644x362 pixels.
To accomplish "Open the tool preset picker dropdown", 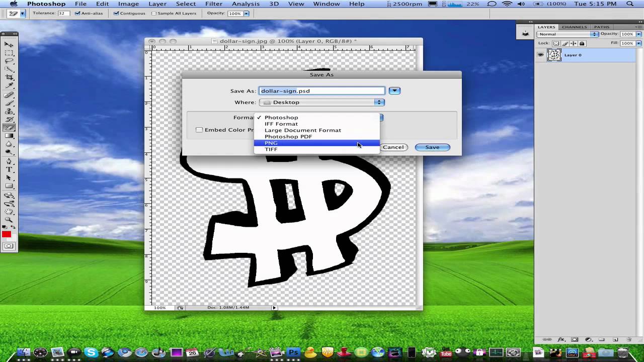I will tap(23, 14).
